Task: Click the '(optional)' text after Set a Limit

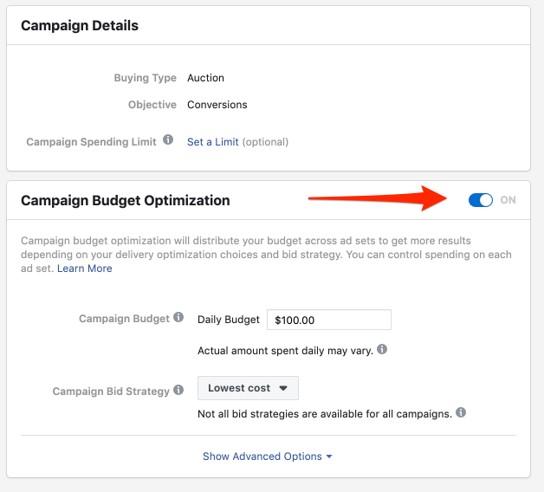Action: point(265,142)
